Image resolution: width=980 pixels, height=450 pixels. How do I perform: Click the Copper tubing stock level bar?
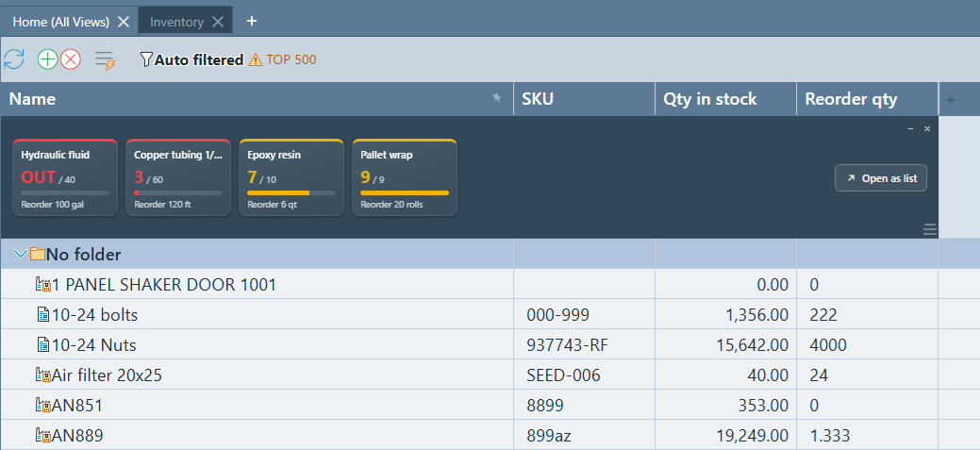[178, 193]
